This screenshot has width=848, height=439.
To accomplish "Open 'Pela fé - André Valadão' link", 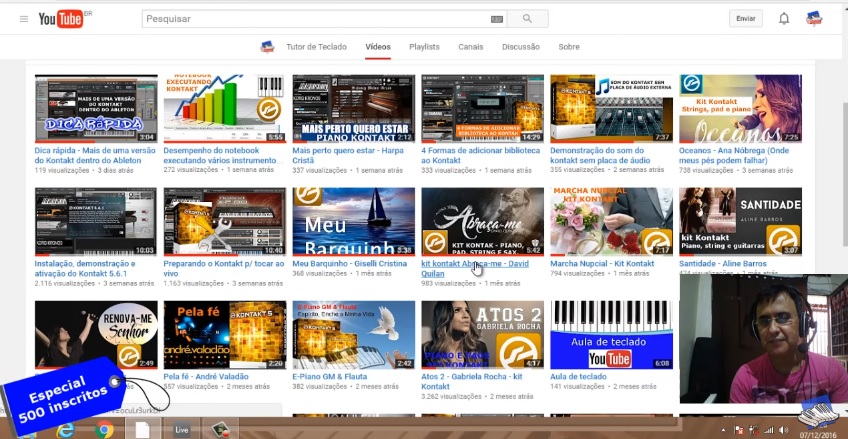I will point(206,377).
